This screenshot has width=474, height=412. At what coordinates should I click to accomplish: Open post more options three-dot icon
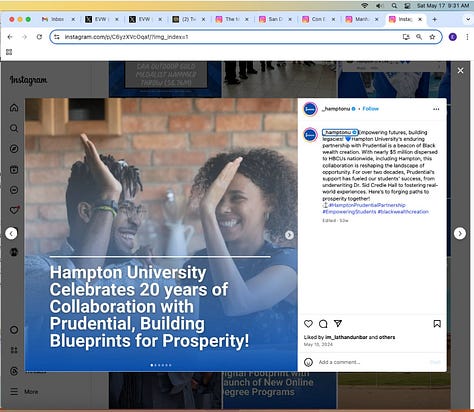pos(436,109)
